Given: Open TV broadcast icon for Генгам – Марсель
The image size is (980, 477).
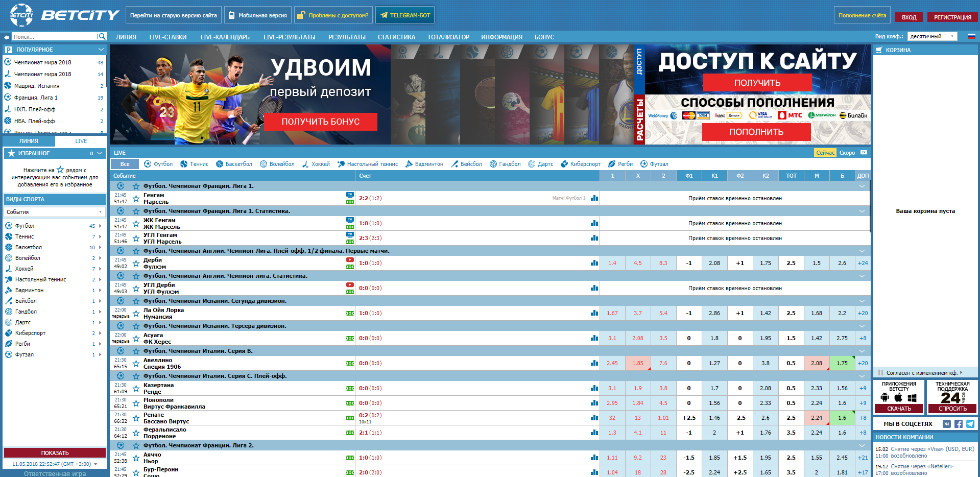Looking at the screenshot, I should [x=350, y=195].
